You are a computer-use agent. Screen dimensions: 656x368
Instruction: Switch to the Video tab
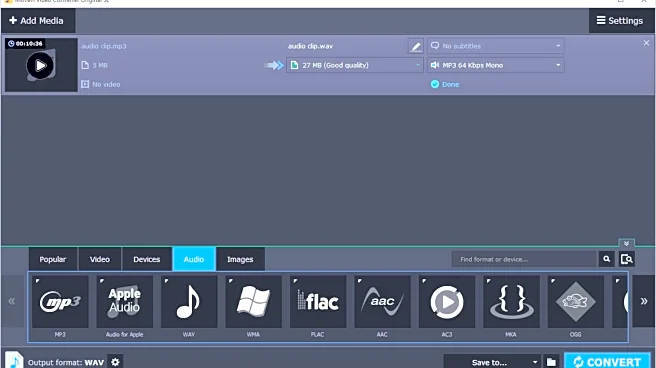point(100,259)
